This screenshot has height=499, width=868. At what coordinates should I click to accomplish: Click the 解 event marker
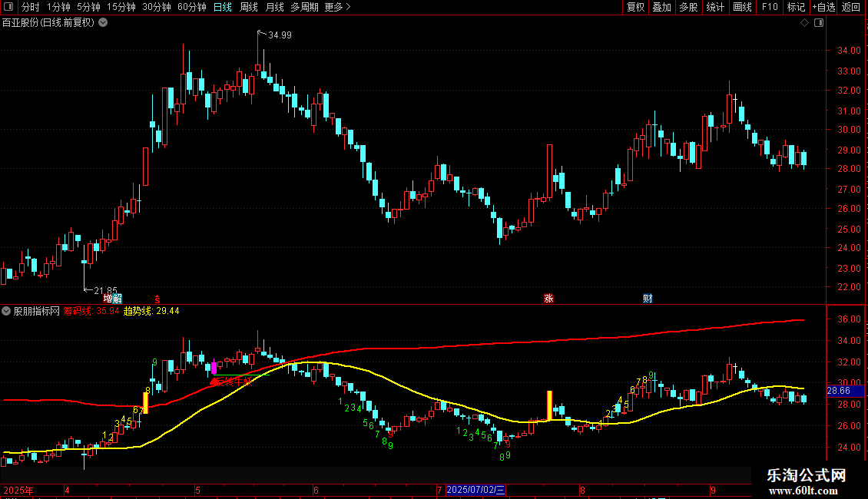point(118,299)
